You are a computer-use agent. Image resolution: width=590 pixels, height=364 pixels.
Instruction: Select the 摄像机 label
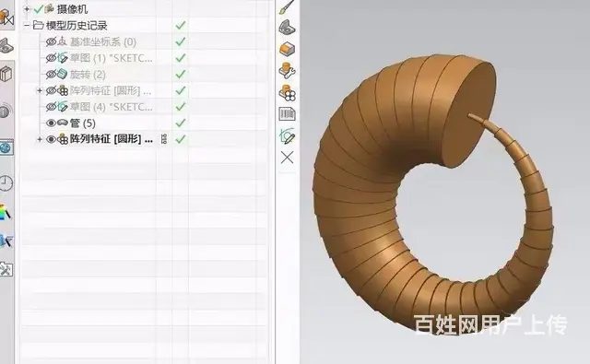coord(72,9)
